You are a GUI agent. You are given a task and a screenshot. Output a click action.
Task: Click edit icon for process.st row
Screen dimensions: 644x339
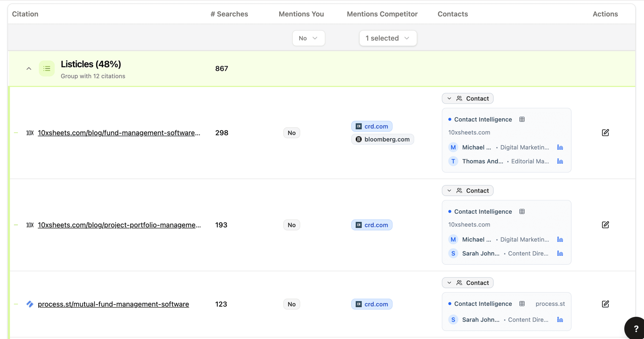click(605, 304)
